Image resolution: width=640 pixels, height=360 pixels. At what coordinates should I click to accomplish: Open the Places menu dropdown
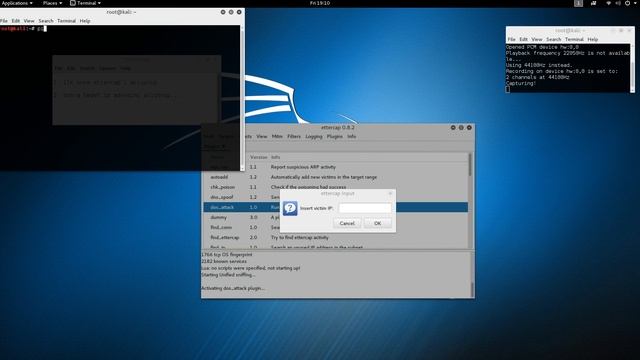click(x=52, y=3)
